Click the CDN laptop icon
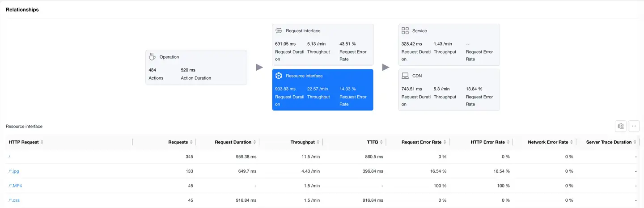The height and width of the screenshot is (208, 644). [x=405, y=76]
